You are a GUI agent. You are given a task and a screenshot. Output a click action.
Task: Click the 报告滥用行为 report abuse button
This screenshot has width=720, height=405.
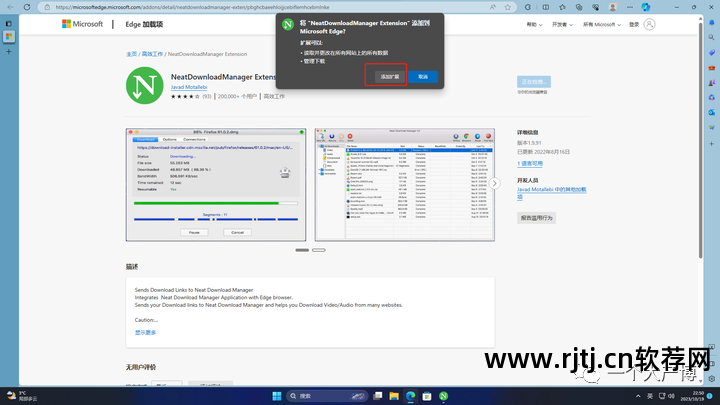pos(536,218)
